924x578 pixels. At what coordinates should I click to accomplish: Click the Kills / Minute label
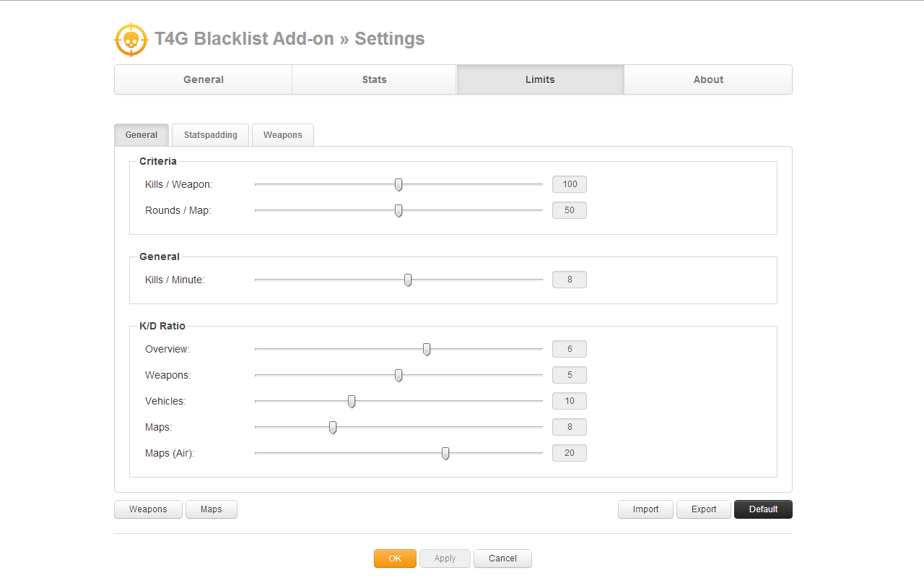tap(175, 280)
